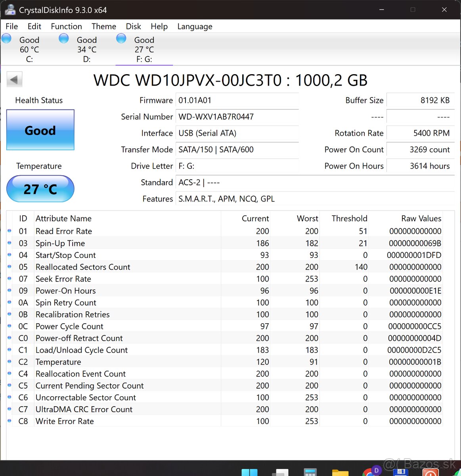
Task: Click the transfer mode SATA/150 | SATA/600
Action: coord(237,150)
